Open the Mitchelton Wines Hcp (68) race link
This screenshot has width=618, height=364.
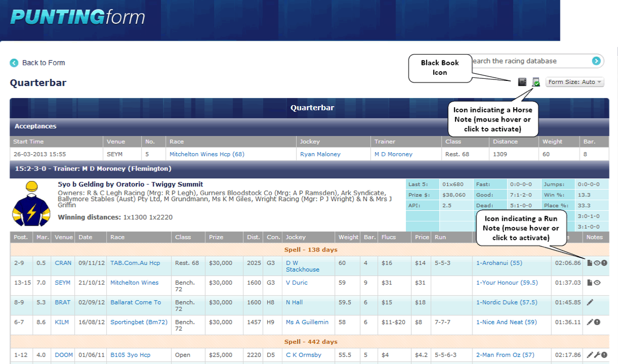pyautogui.click(x=207, y=154)
